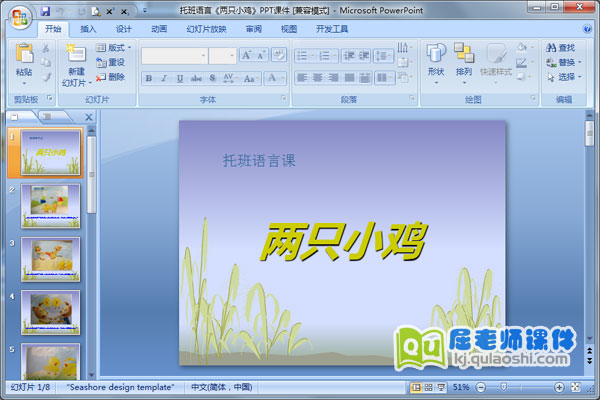Save the presentation from quick access toolbar
The image size is (600, 400).
45,11
